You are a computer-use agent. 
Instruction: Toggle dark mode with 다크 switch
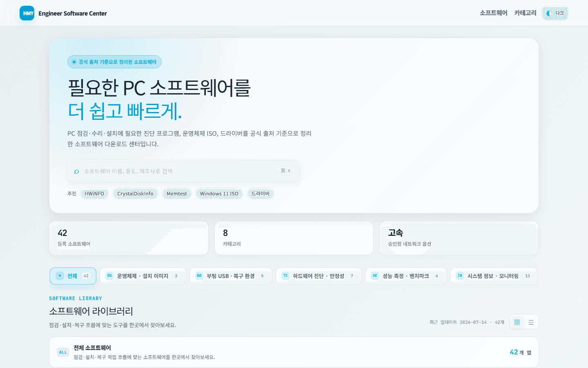(x=555, y=13)
